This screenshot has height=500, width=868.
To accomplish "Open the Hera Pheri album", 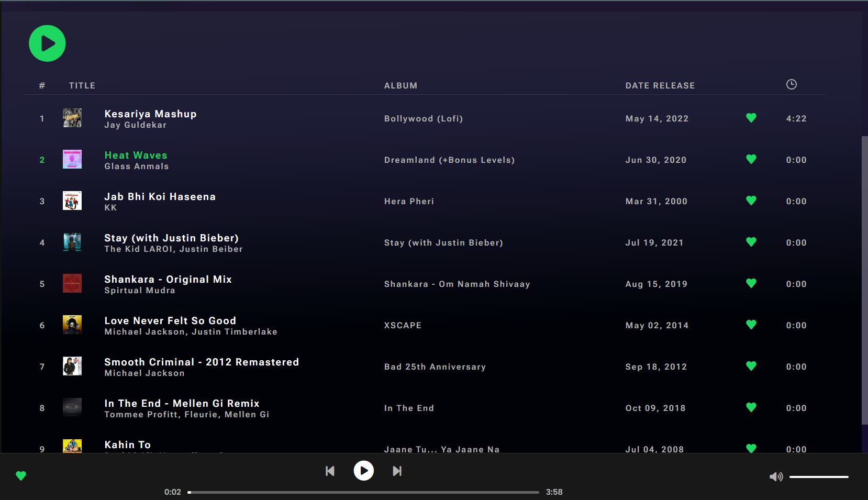I will click(409, 202).
